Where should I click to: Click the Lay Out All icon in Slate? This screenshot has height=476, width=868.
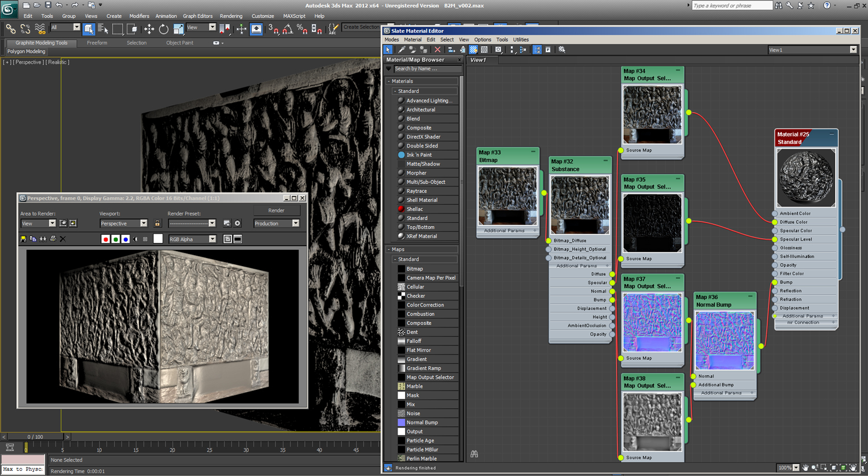[512, 50]
